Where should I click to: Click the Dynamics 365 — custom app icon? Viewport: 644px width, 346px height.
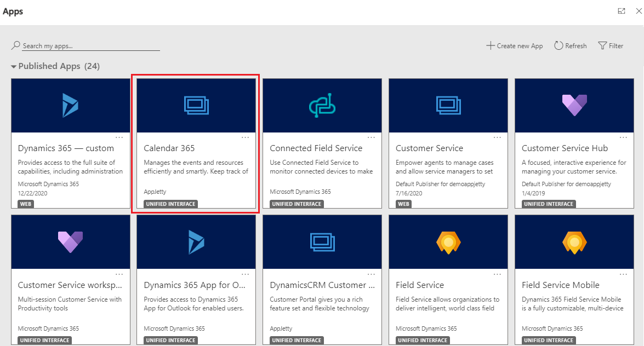coord(70,106)
